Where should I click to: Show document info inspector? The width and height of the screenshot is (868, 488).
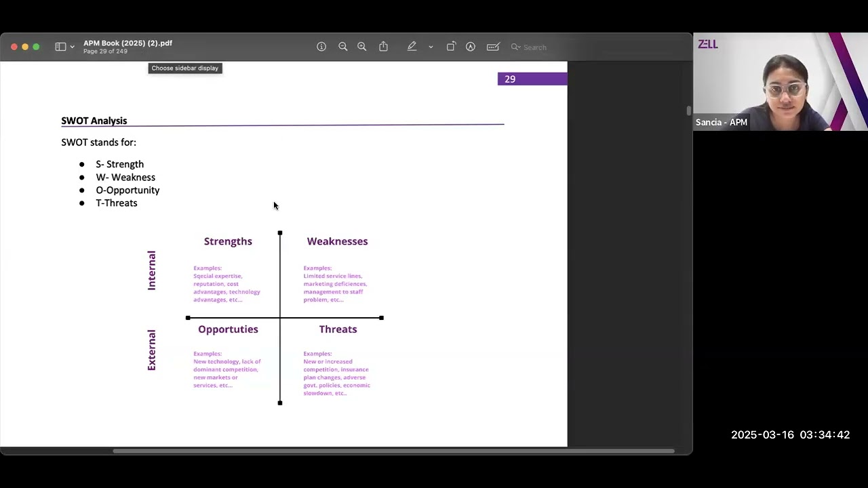click(321, 47)
